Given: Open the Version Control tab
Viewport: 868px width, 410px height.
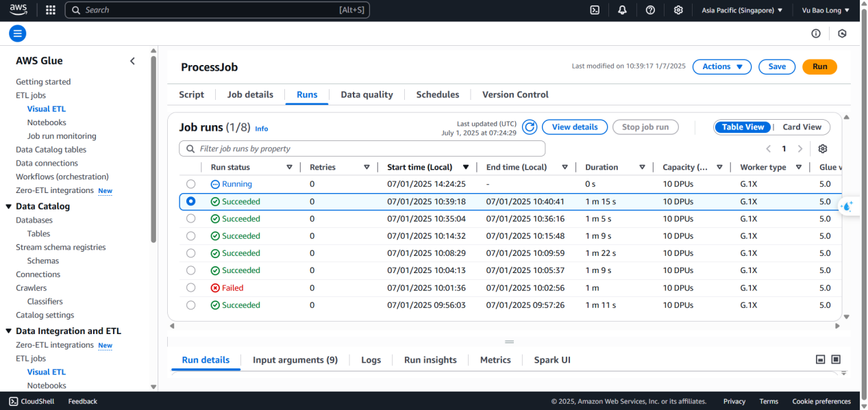Looking at the screenshot, I should 515,94.
